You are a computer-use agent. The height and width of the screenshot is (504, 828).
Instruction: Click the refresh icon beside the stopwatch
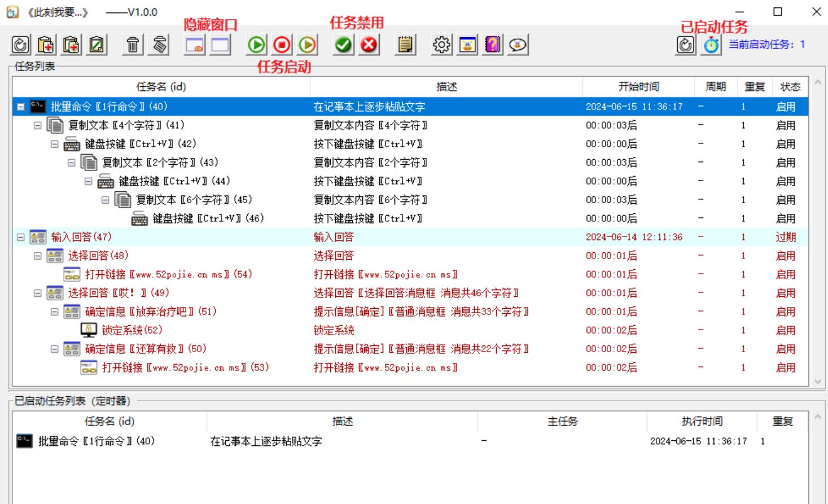(686, 45)
